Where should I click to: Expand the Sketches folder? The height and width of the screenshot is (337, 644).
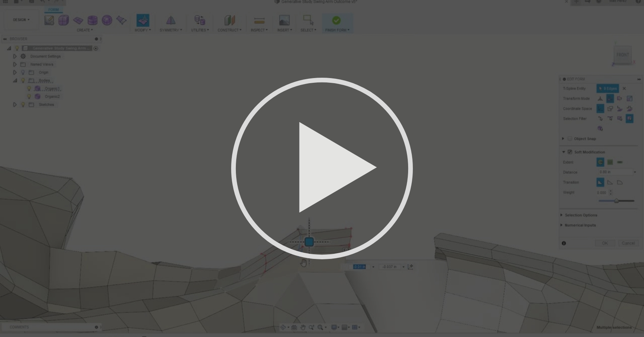point(15,105)
